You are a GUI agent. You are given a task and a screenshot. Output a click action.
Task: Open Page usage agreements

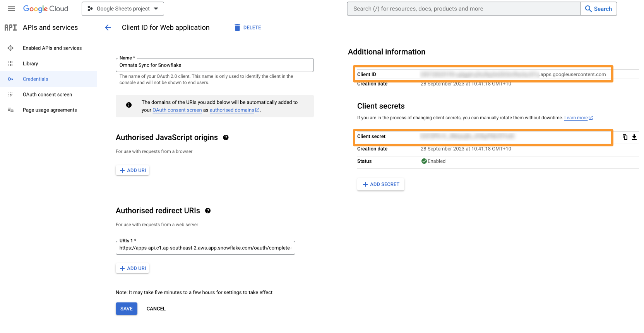point(50,110)
